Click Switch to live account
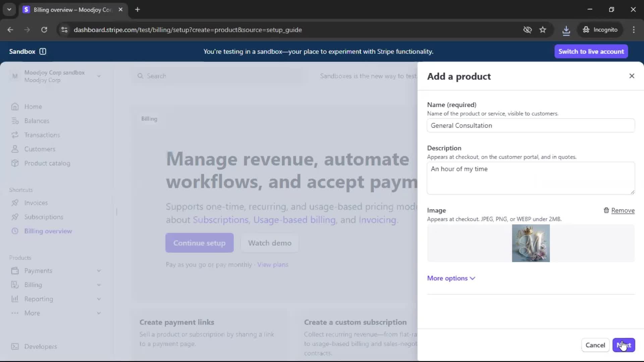This screenshot has height=362, width=644. tap(591, 51)
